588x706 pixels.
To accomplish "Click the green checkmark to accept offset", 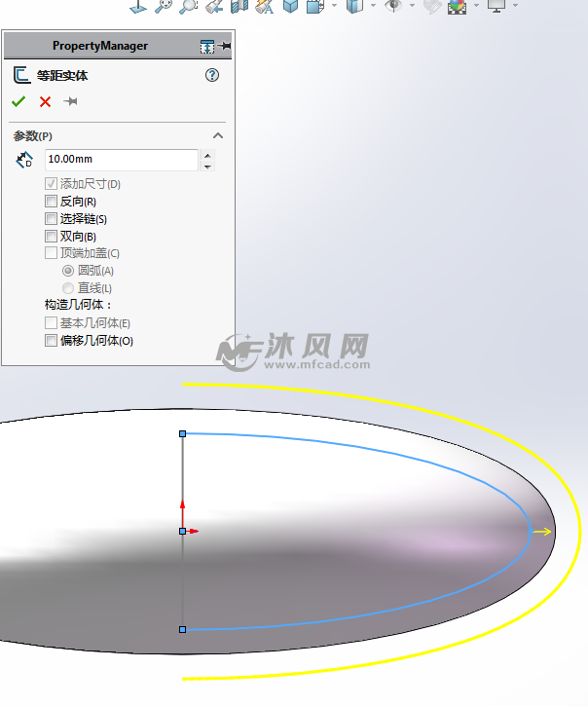I will [18, 101].
